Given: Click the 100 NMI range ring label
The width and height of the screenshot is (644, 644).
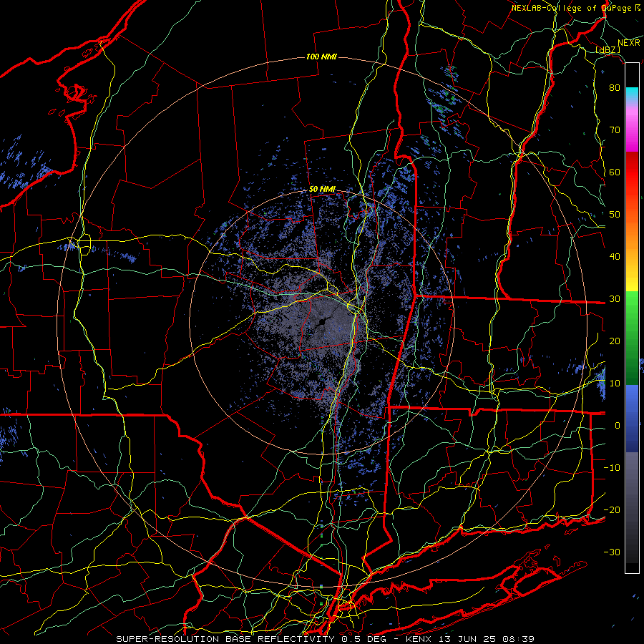Looking at the screenshot, I should (321, 57).
